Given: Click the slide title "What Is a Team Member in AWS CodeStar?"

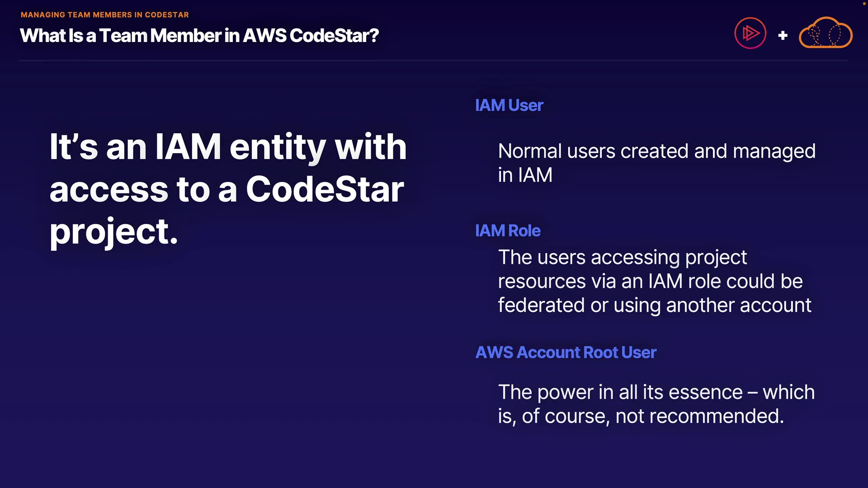Looking at the screenshot, I should [199, 36].
